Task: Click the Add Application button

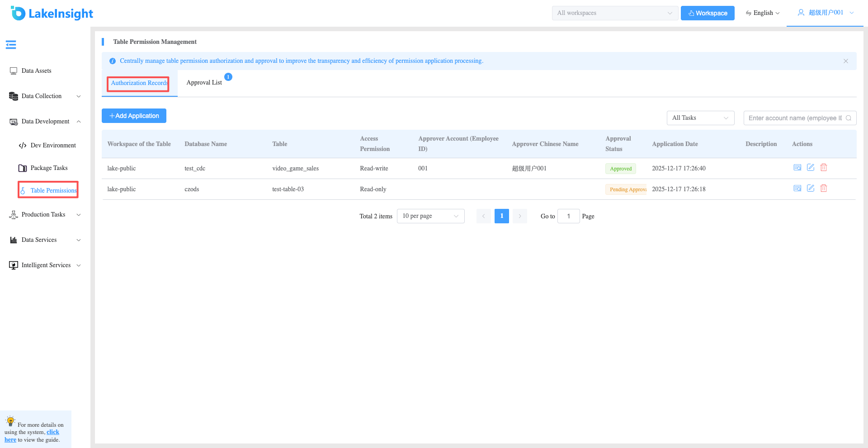Action: [134, 116]
